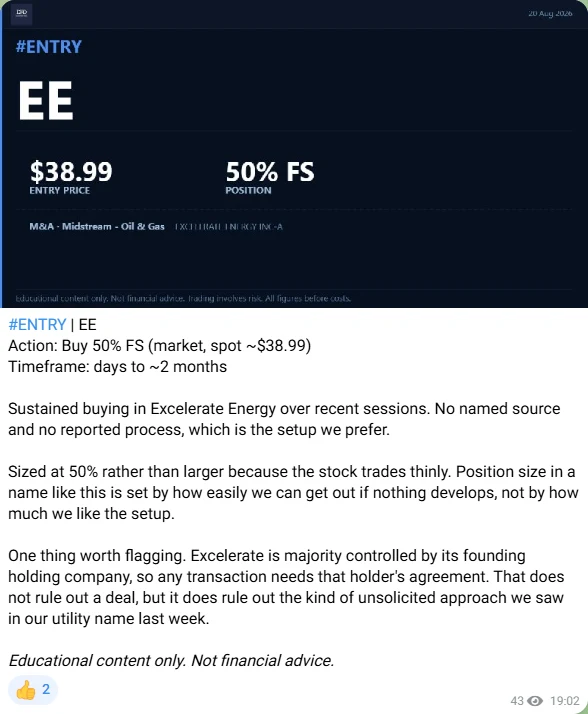This screenshot has width=588, height=714.
Task: Click the 19:02 message timestamp
Action: point(564,701)
